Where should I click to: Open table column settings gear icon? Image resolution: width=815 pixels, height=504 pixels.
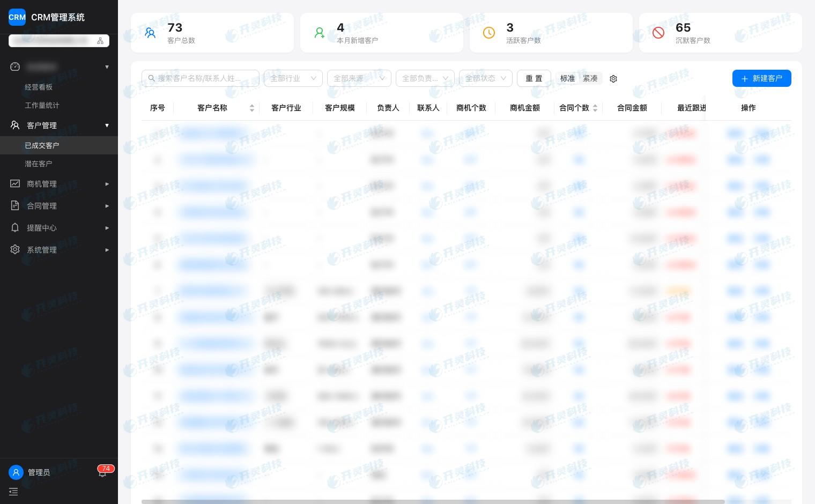click(x=613, y=78)
